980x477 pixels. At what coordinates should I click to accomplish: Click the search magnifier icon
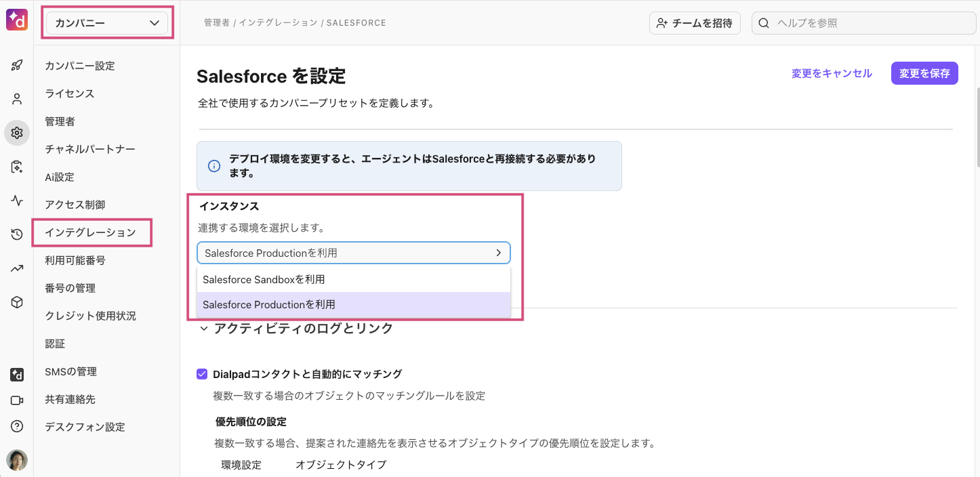pos(764,23)
